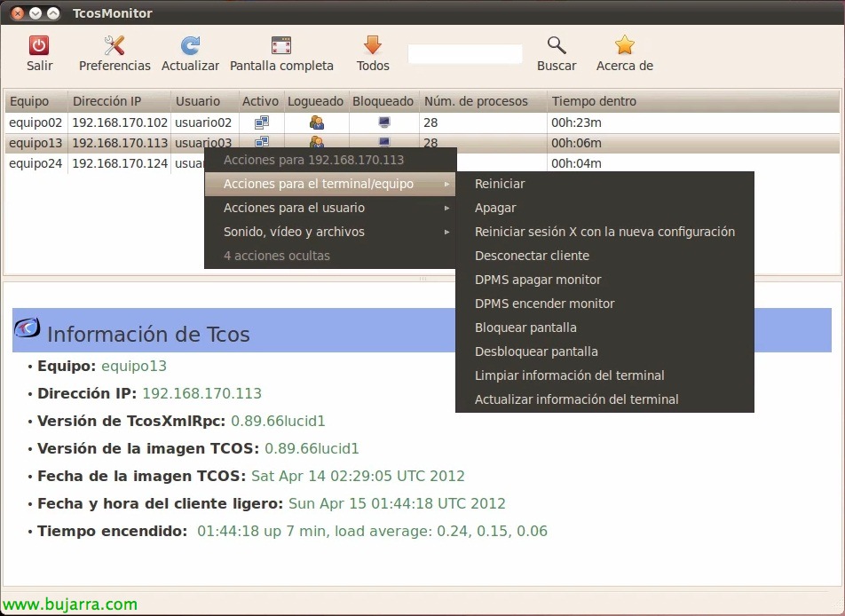Viewport: 845px width, 616px height.
Task: Sort by Dirección IP column header
Action: pos(119,101)
